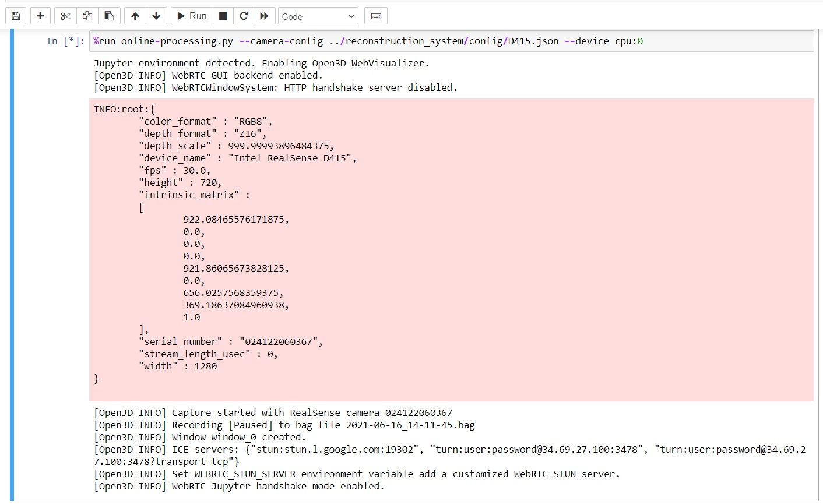Screen dimensions: 823x504
Task: Open the cell type dropdown showing Code
Action: pyautogui.click(x=318, y=16)
